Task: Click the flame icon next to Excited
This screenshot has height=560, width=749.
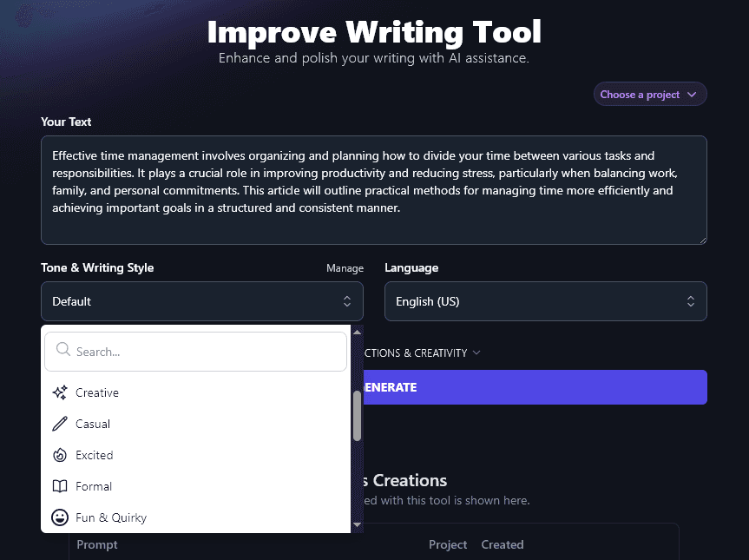Action: coord(59,455)
